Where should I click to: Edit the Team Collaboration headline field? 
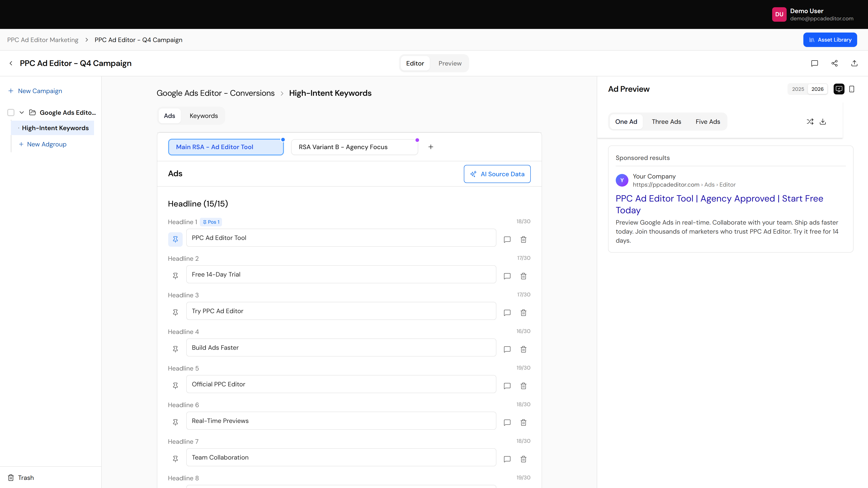(341, 457)
